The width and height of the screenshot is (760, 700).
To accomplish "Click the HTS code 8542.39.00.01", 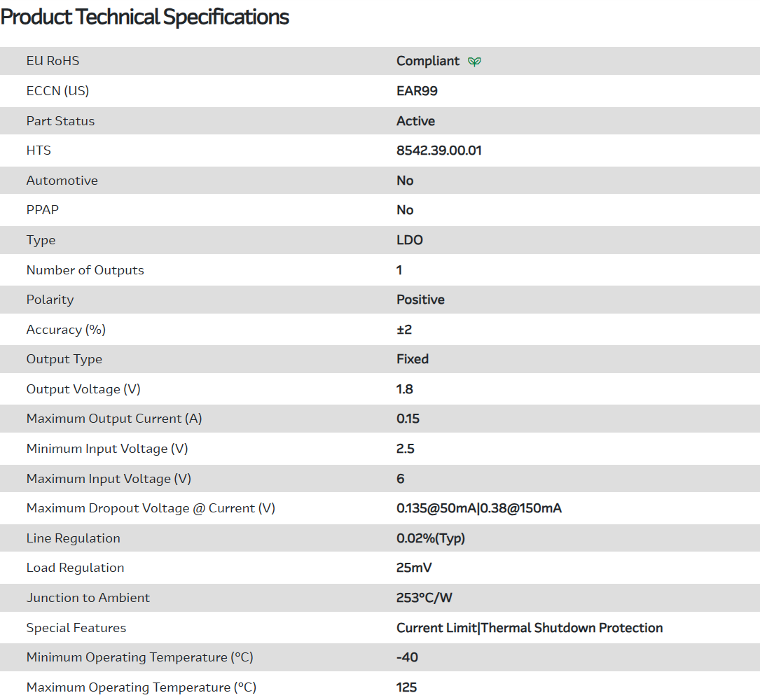I will tap(438, 150).
